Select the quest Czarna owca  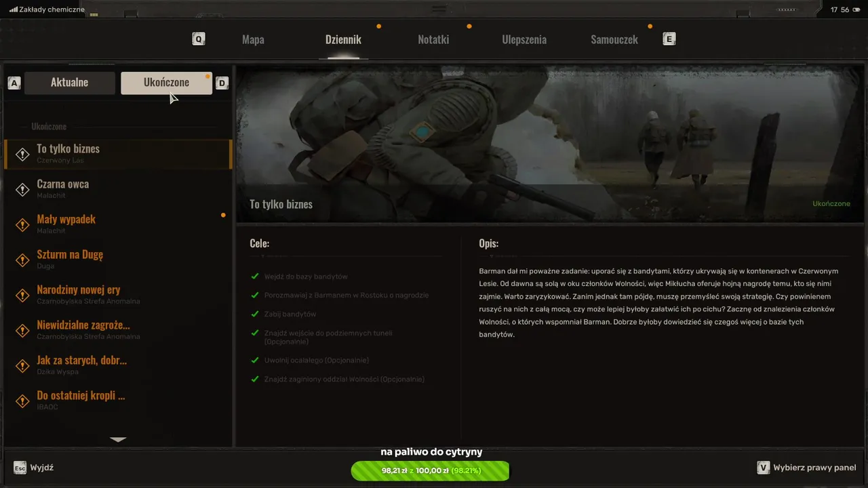118,189
